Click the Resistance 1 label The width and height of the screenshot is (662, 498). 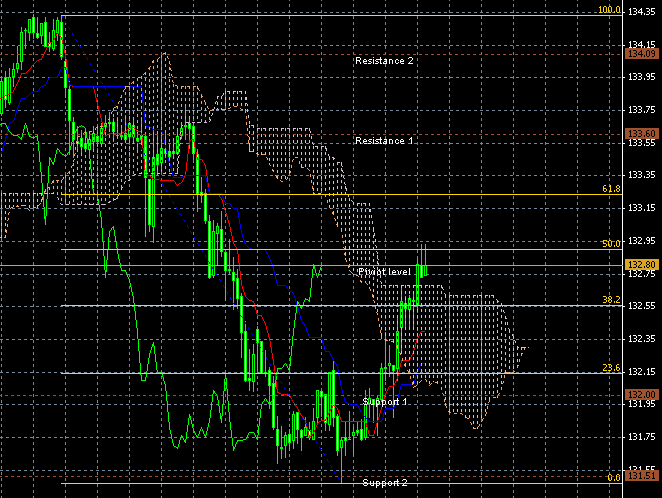pos(384,141)
